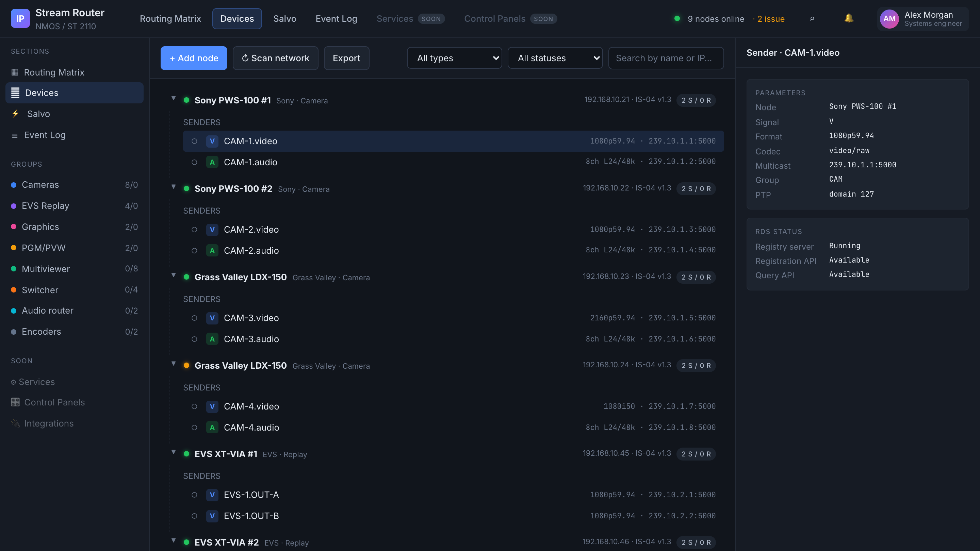View the 2 issue warning link
This screenshot has height=551, width=980.
768,19
